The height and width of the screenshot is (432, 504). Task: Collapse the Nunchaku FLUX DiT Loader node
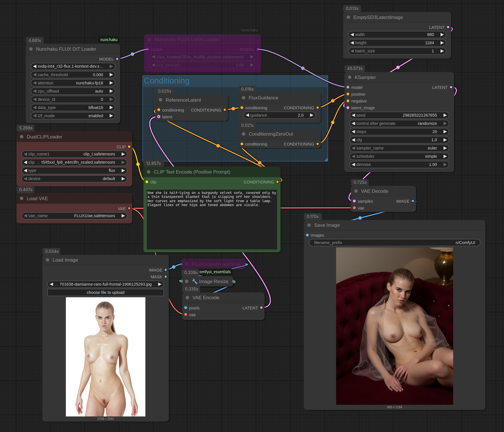pos(31,49)
